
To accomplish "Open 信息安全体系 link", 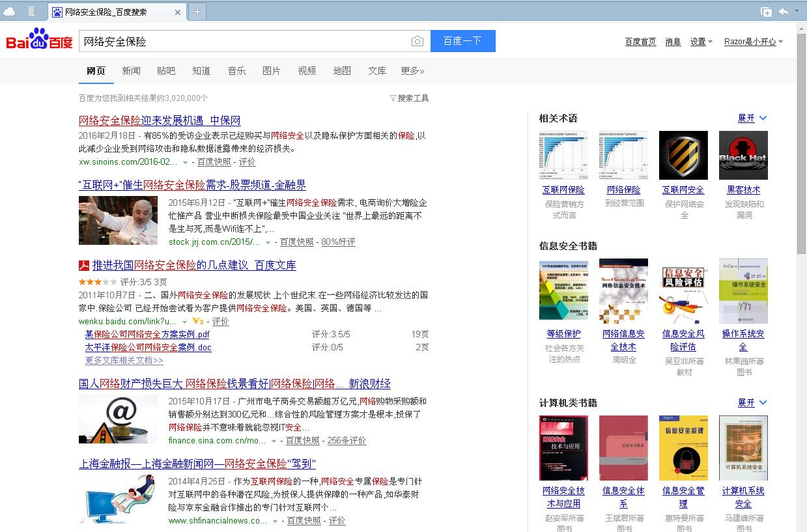I will pyautogui.click(x=623, y=497).
